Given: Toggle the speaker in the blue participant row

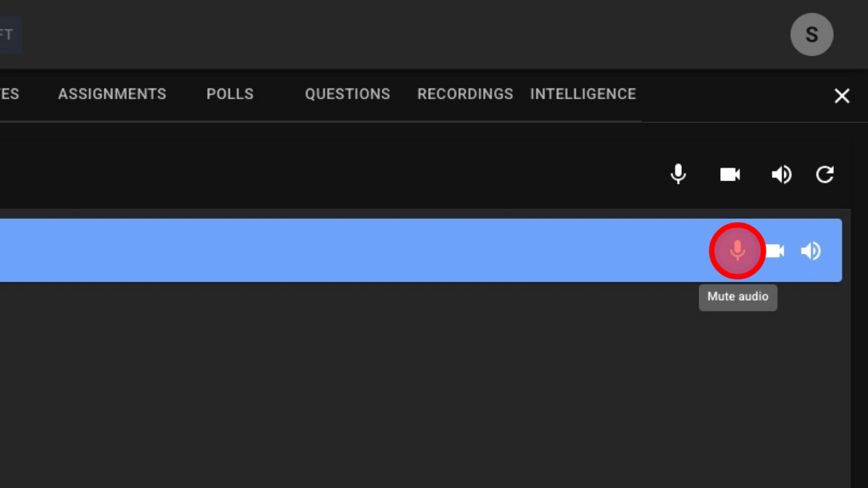Looking at the screenshot, I should tap(811, 251).
